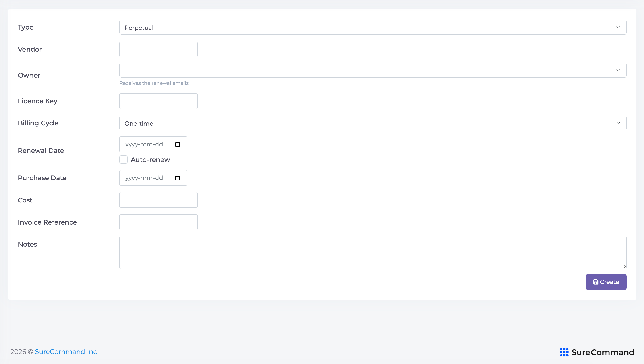Click the Notes textarea resize handle

tap(624, 266)
